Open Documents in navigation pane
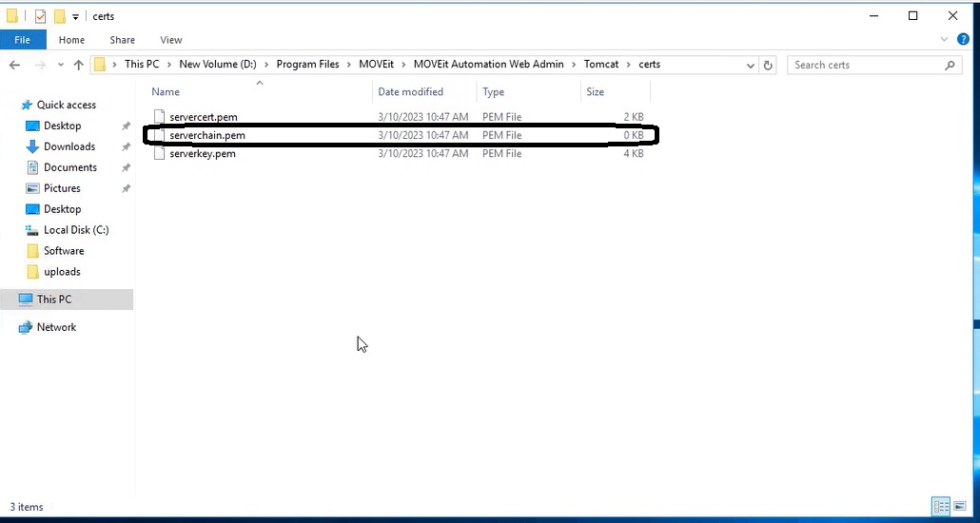The image size is (980, 523). coord(70,167)
